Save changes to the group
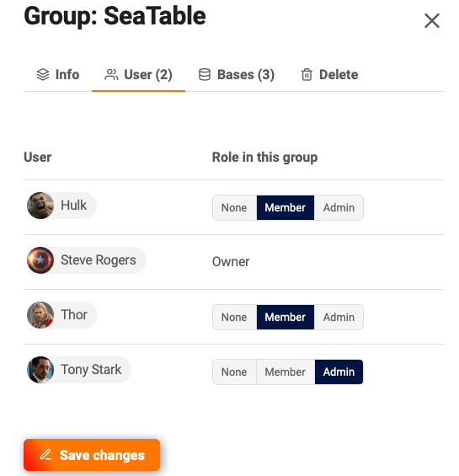 pos(92,455)
